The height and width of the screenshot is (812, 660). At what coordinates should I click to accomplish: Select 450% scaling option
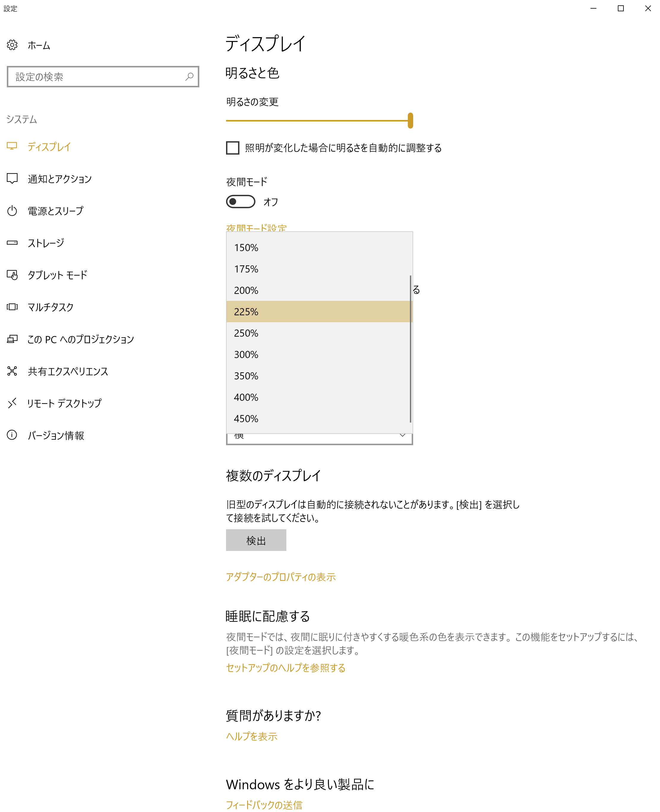[246, 418]
